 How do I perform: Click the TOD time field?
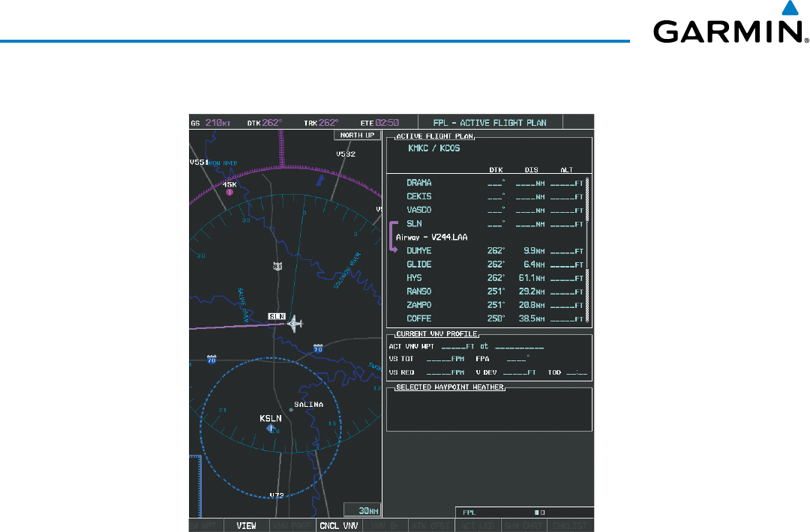[x=577, y=372]
